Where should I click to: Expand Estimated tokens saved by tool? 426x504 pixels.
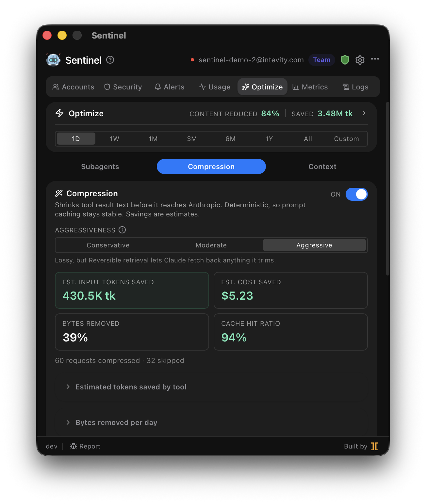click(211, 387)
